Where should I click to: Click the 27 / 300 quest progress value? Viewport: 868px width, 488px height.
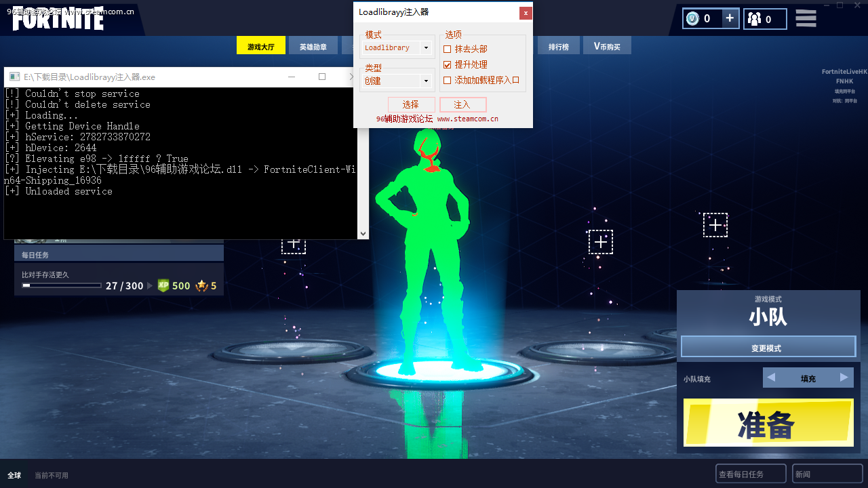click(x=125, y=286)
